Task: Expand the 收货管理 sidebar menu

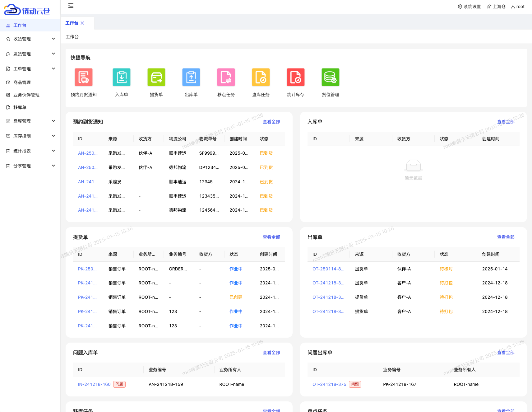Action: point(30,39)
